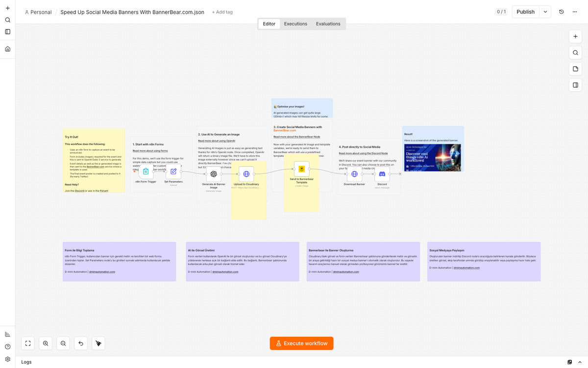Open dmimautomation.com link in Sosyal Medyaya Paylaşım
Viewport: 588px width, 368px height.
pos(467,268)
